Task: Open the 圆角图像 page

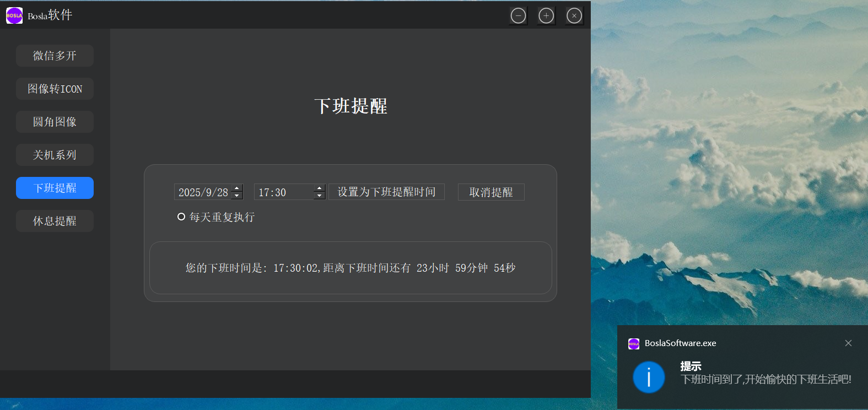Action: (x=55, y=122)
